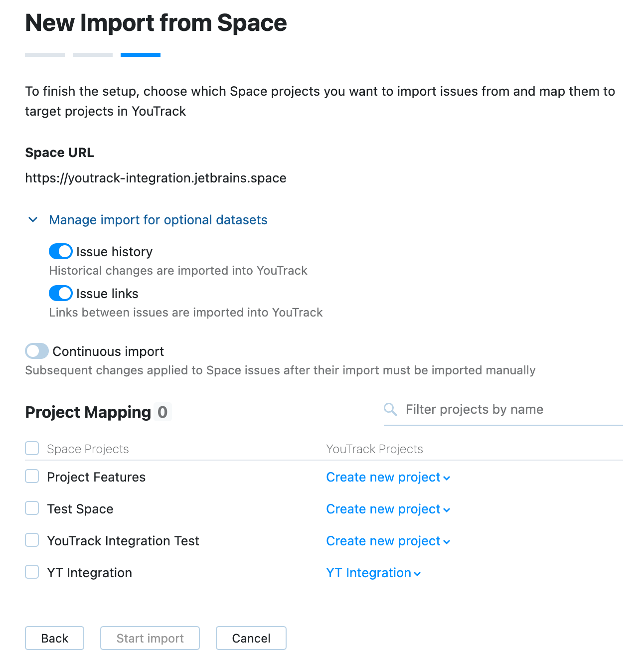Click the first wizard progress step bar
Viewport: 644px width, 654px height.
coord(44,55)
